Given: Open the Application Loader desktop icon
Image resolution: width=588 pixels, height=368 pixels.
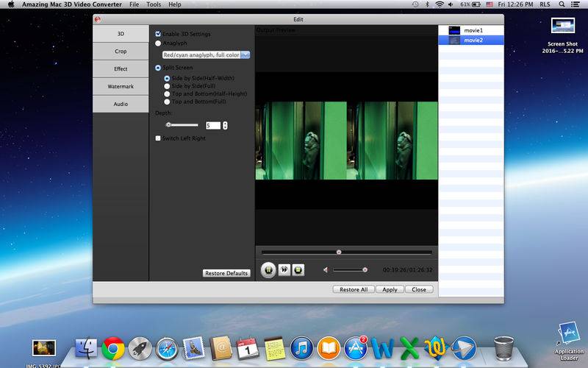Looking at the screenshot, I should pyautogui.click(x=569, y=341).
